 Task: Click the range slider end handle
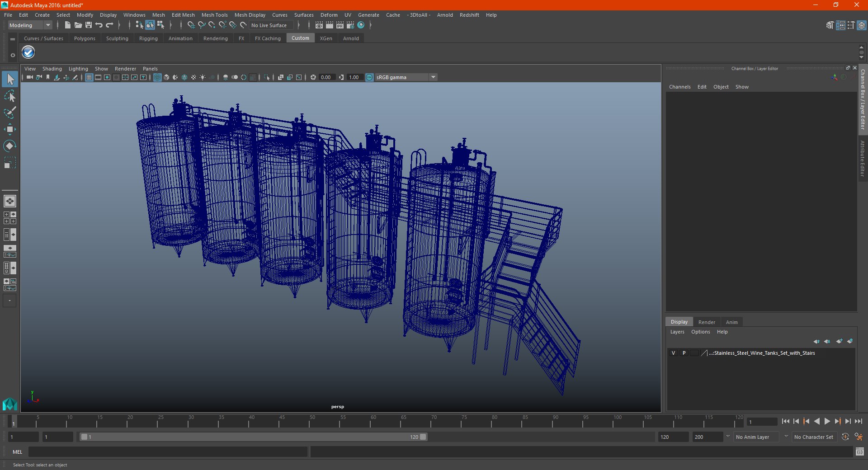pyautogui.click(x=423, y=437)
